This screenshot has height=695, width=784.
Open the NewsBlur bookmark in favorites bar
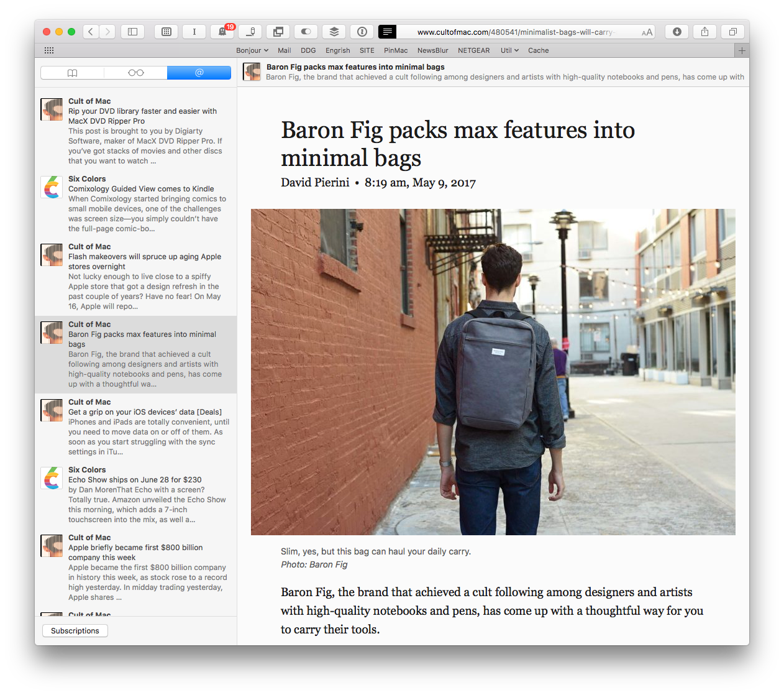pos(432,50)
